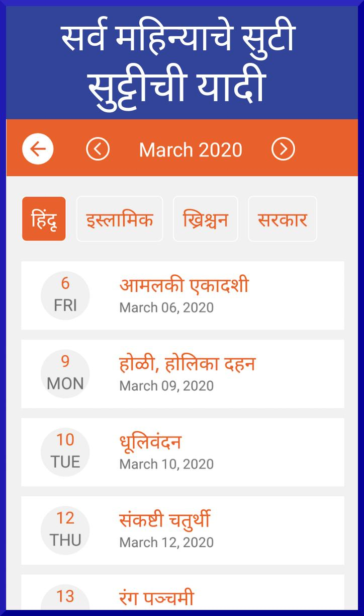Go to next month with right chevron

click(283, 149)
